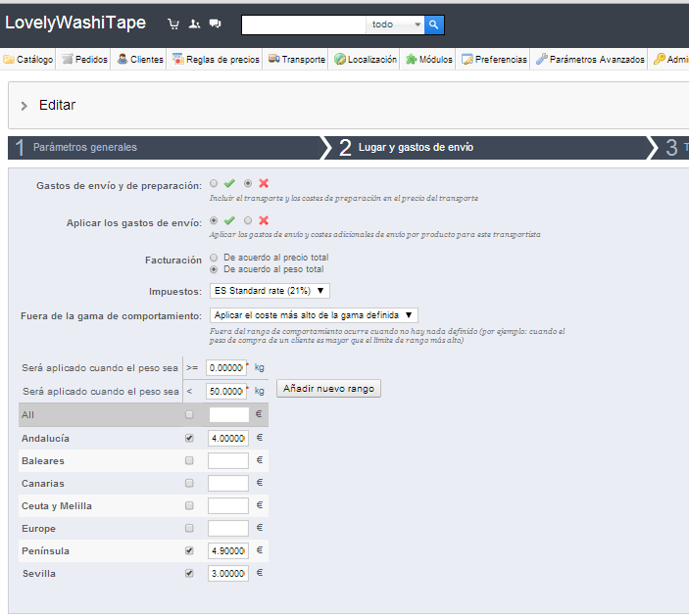
Task: Click red cross for Gastos de envío y preparación
Action: 264,183
